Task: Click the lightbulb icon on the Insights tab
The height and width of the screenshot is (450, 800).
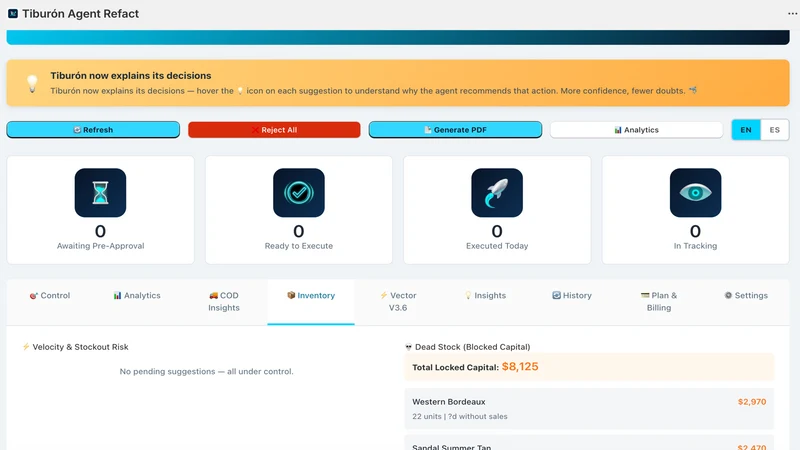Action: [468, 295]
